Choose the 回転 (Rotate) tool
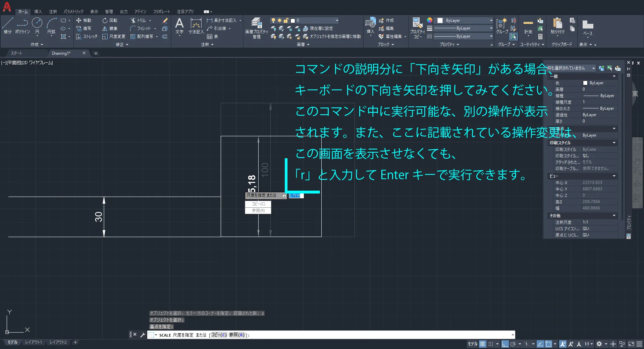 coord(110,20)
